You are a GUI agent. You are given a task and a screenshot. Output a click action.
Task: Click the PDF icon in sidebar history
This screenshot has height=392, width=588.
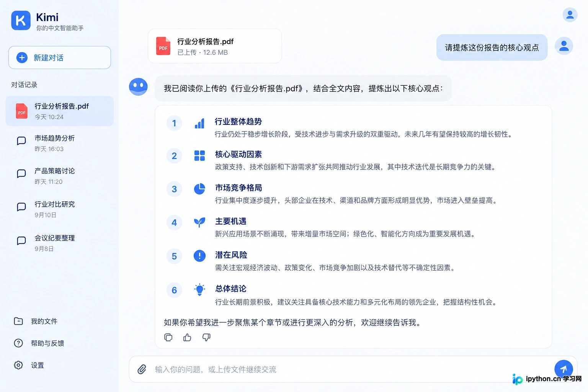click(x=21, y=111)
